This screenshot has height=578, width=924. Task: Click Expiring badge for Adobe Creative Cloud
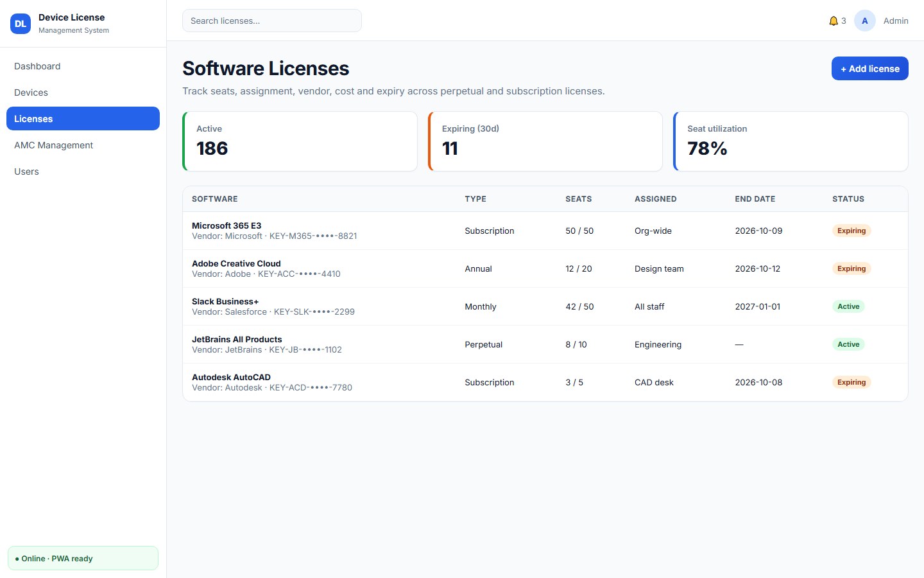point(851,268)
